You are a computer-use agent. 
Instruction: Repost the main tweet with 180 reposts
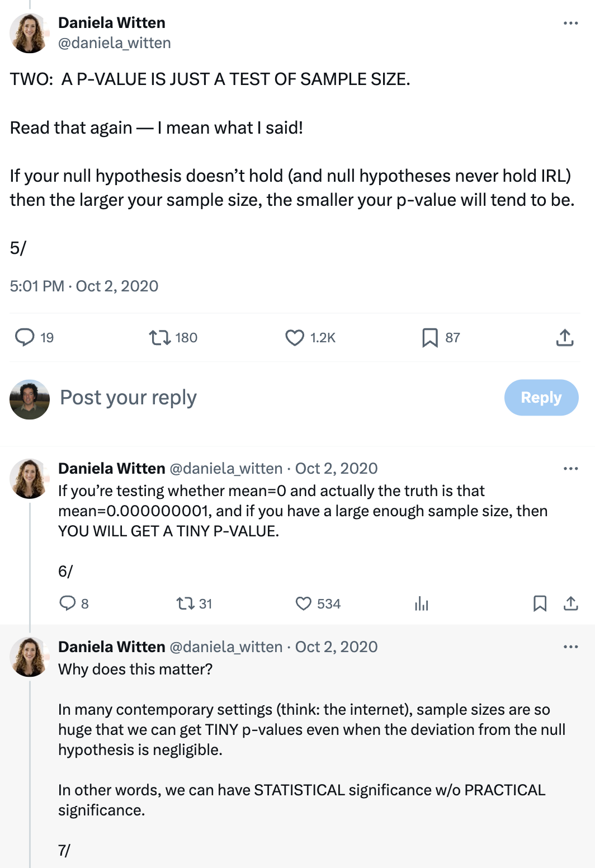click(x=160, y=337)
